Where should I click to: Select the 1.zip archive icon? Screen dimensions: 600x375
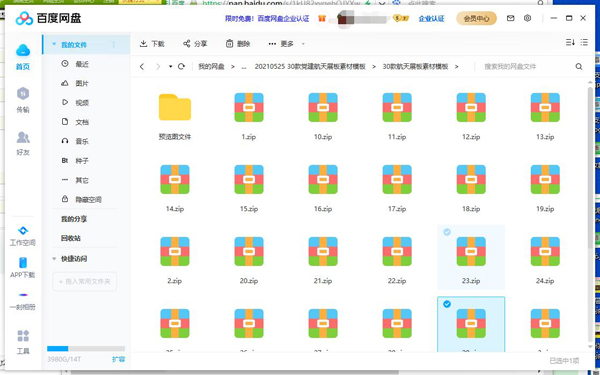(249, 107)
